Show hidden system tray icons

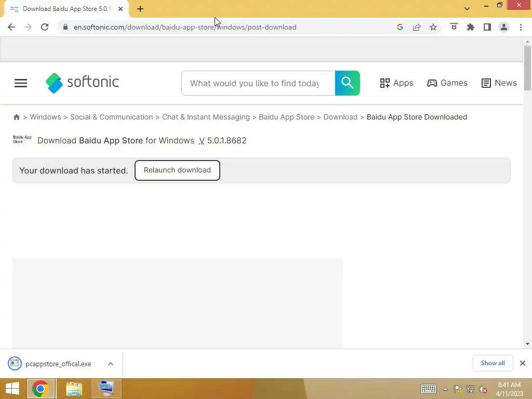click(x=445, y=389)
